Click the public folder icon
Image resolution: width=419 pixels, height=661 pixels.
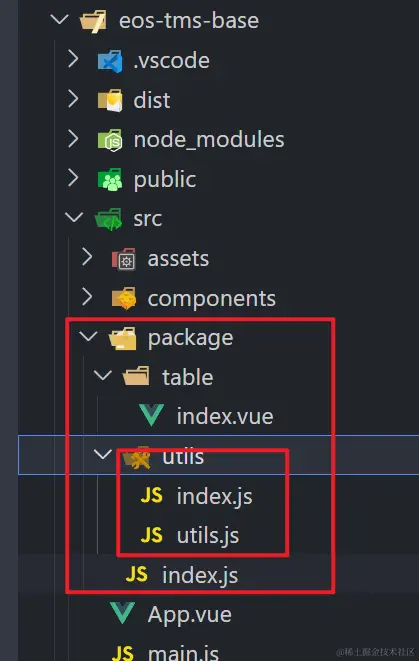tap(110, 180)
